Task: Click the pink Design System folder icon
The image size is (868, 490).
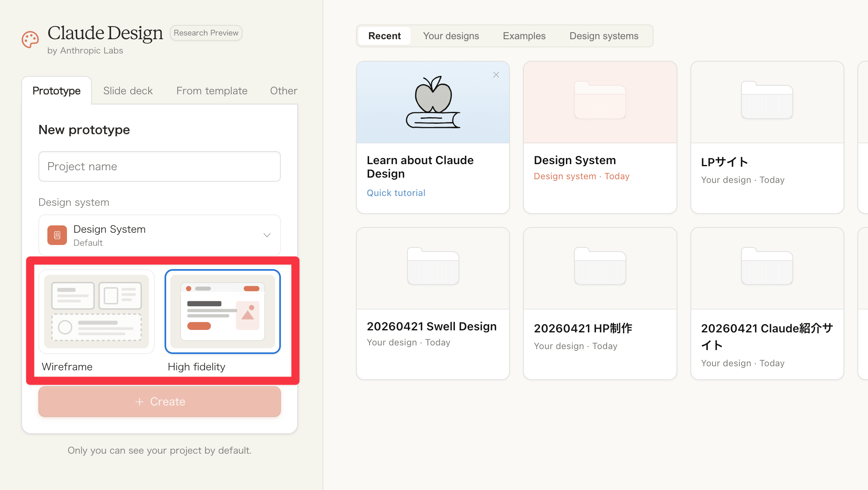Action: click(600, 100)
